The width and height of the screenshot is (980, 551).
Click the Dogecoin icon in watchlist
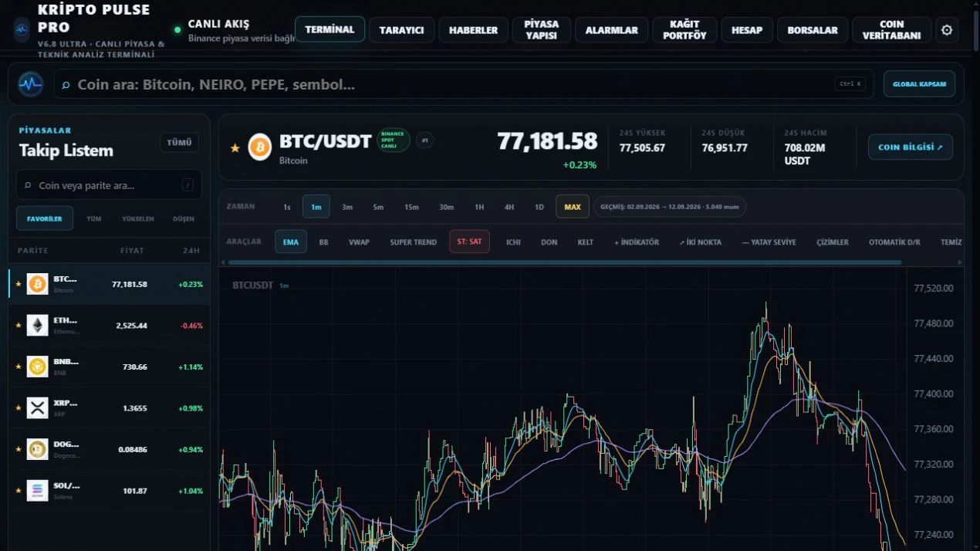click(x=37, y=449)
